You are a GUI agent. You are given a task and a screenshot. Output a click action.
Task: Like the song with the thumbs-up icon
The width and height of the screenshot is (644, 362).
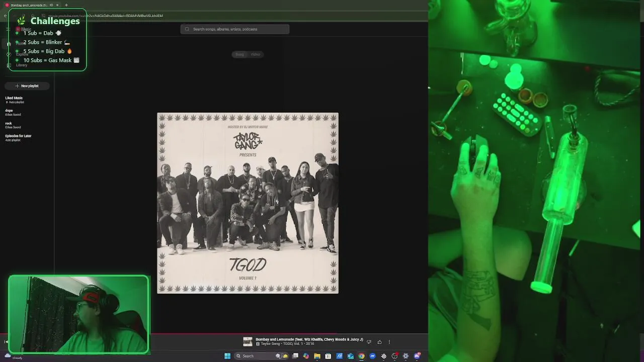pos(379,342)
